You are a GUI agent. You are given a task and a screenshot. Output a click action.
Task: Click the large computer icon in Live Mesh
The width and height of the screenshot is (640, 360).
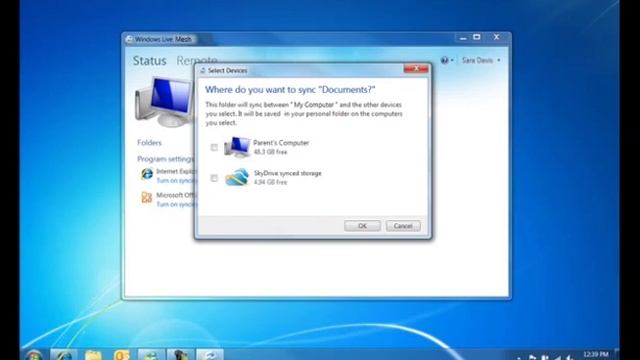click(164, 102)
